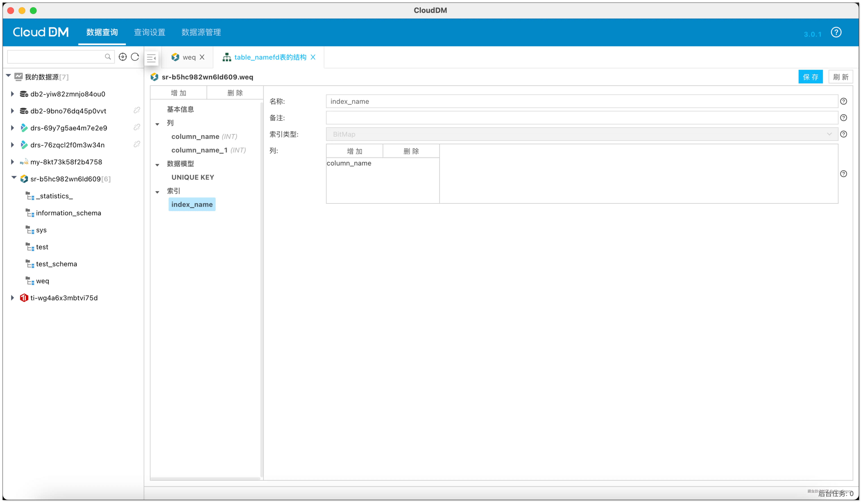Click help icon beside name field
Viewport: 863px width, 504px height.
[843, 101]
